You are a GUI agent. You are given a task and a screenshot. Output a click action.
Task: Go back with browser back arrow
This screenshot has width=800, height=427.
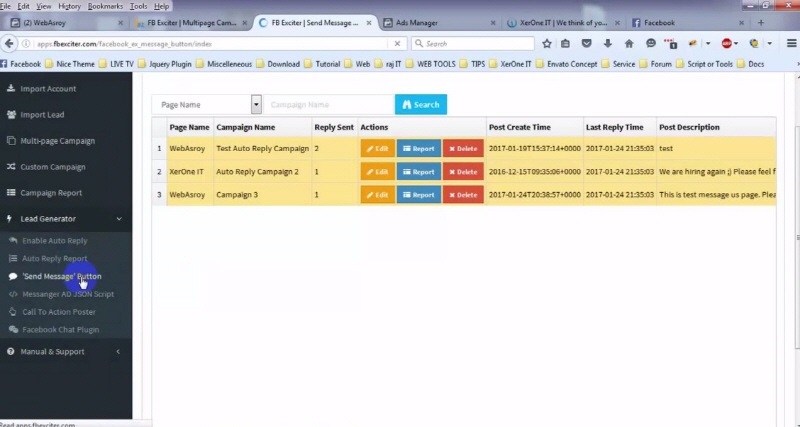[9, 44]
